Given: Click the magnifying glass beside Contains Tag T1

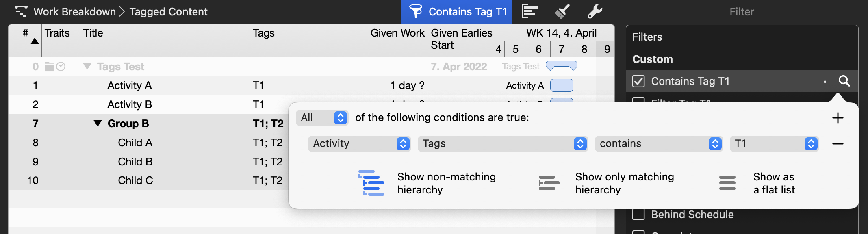Looking at the screenshot, I should point(844,81).
